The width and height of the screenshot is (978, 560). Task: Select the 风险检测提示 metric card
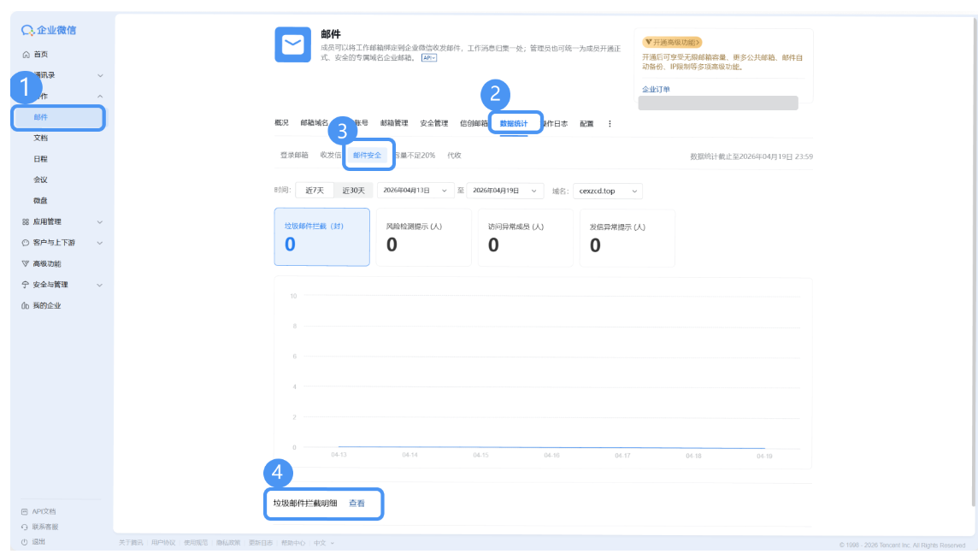pyautogui.click(x=423, y=238)
